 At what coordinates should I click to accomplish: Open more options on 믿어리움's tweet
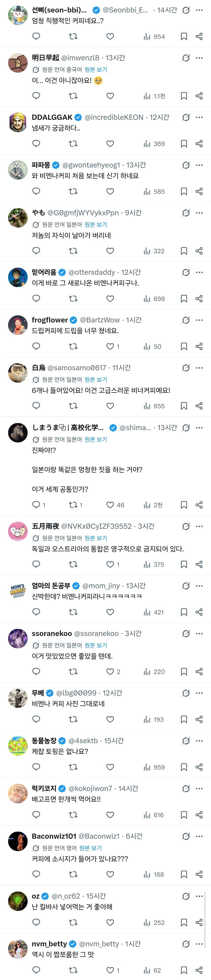tap(199, 272)
